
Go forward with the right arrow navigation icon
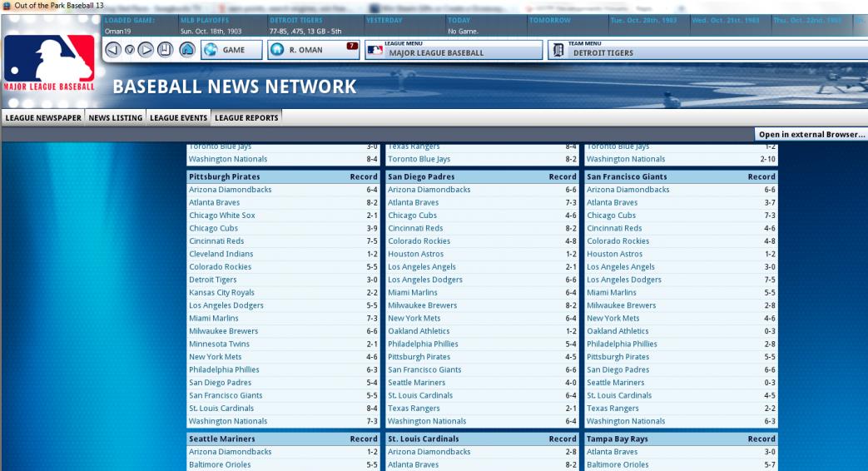pos(146,50)
